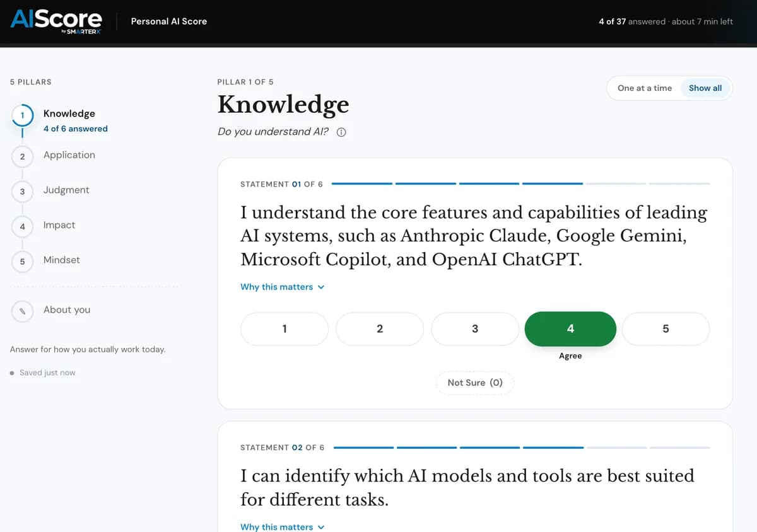The height and width of the screenshot is (532, 757).
Task: Select the step 3 circle for Judgment
Action: [x=22, y=191]
